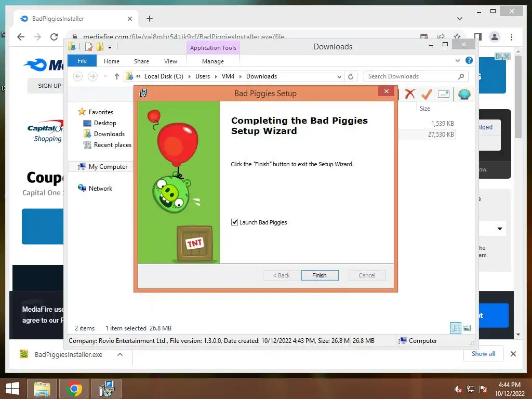Close the BadPiggiesInstaller Chrome tab
The width and height of the screenshot is (532, 399).
[129, 19]
